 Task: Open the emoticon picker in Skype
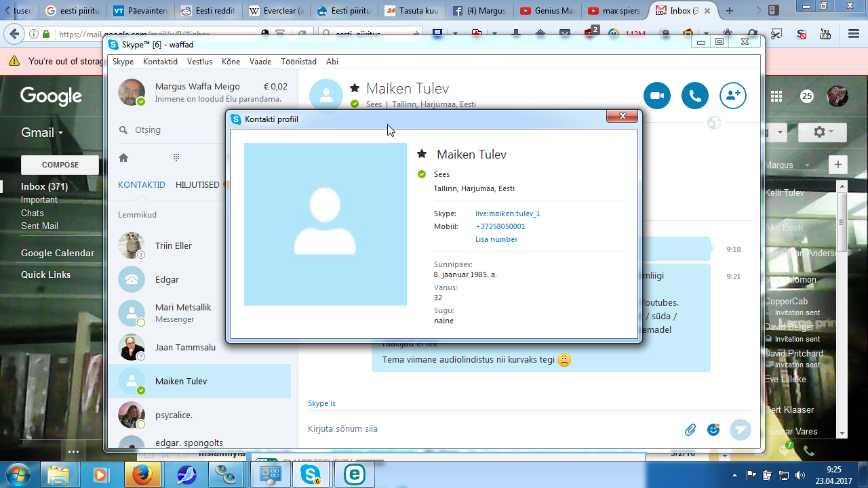tap(713, 429)
